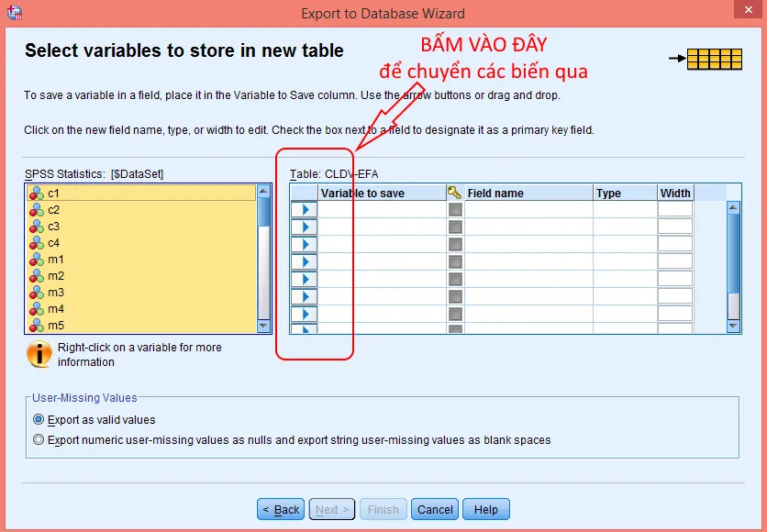Click the down arrow on the table scrollbar

click(x=733, y=327)
